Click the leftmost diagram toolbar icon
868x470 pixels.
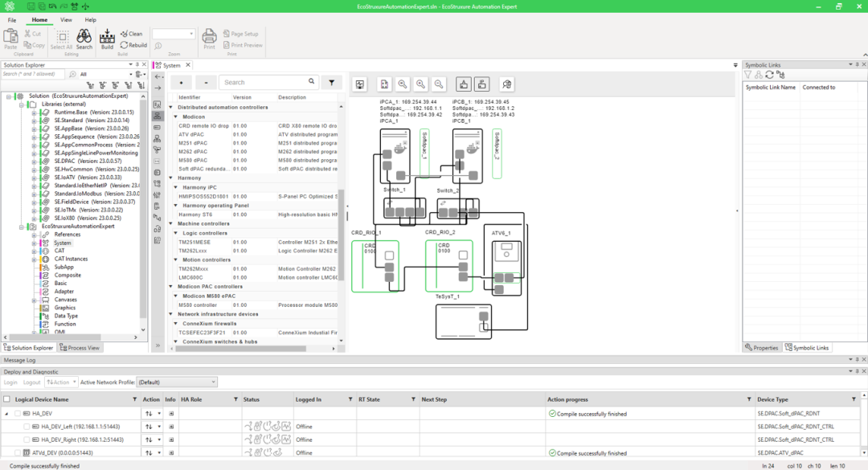(x=360, y=84)
